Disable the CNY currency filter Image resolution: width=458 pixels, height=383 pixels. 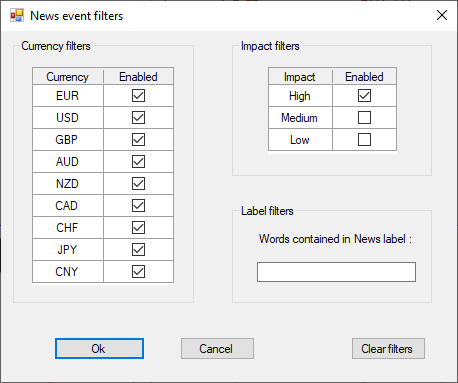(x=138, y=272)
